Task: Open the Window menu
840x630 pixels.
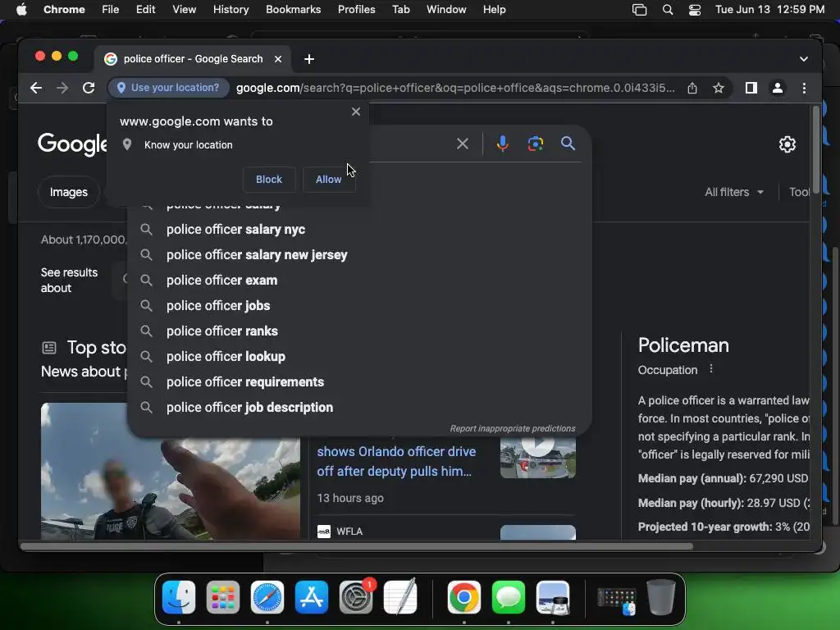Action: [446, 10]
